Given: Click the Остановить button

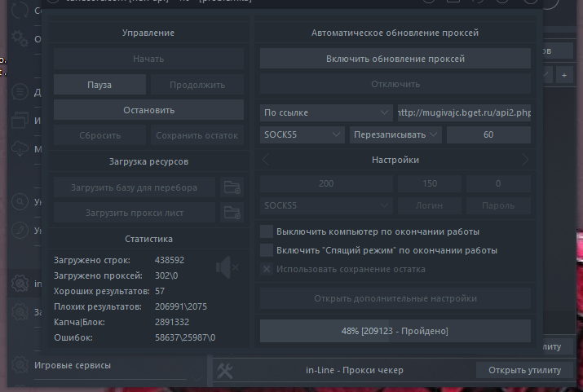Looking at the screenshot, I should [x=148, y=110].
